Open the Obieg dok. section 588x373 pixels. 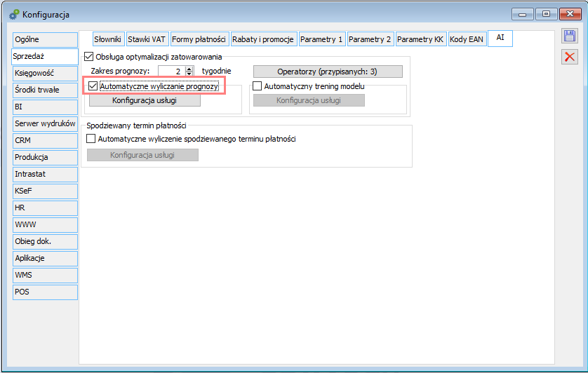[x=45, y=242]
